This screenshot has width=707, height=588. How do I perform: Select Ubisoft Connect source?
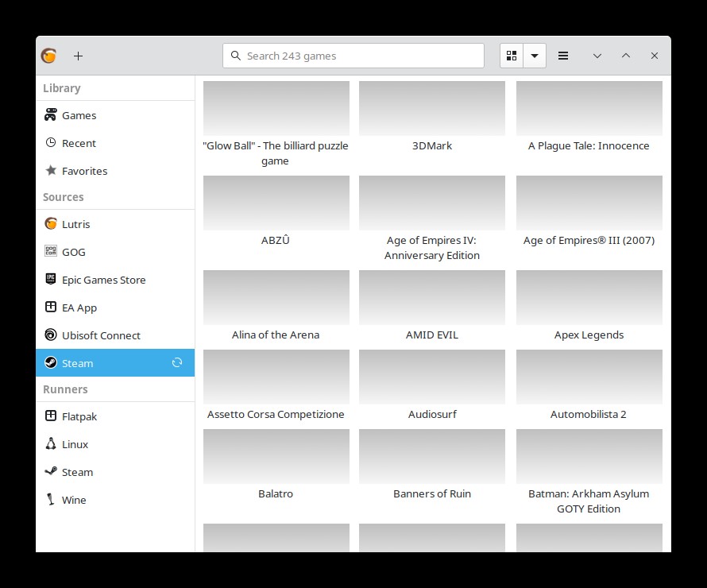pos(115,335)
